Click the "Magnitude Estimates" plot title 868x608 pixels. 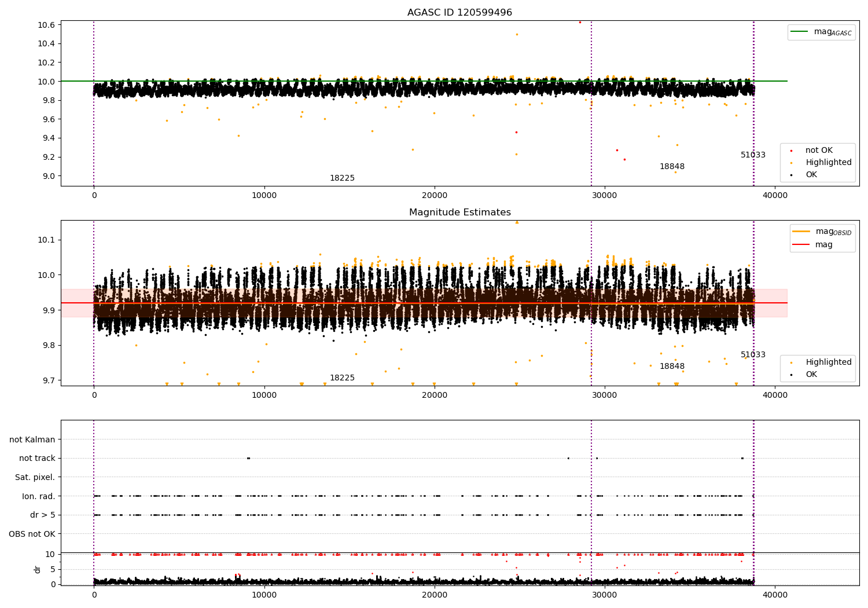point(459,213)
